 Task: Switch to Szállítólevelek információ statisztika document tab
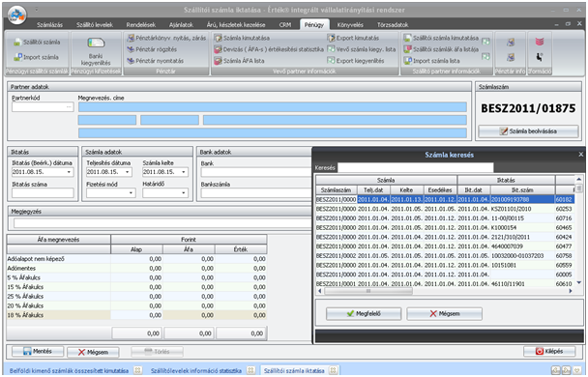click(195, 370)
